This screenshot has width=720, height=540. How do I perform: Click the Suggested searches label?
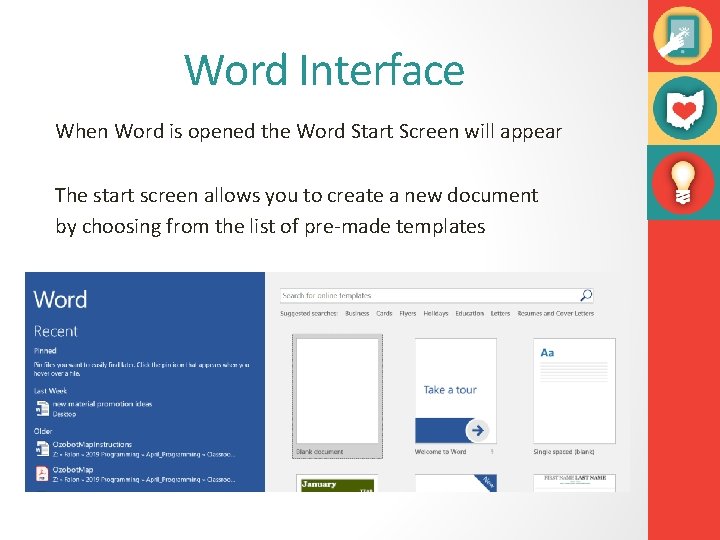[309, 313]
